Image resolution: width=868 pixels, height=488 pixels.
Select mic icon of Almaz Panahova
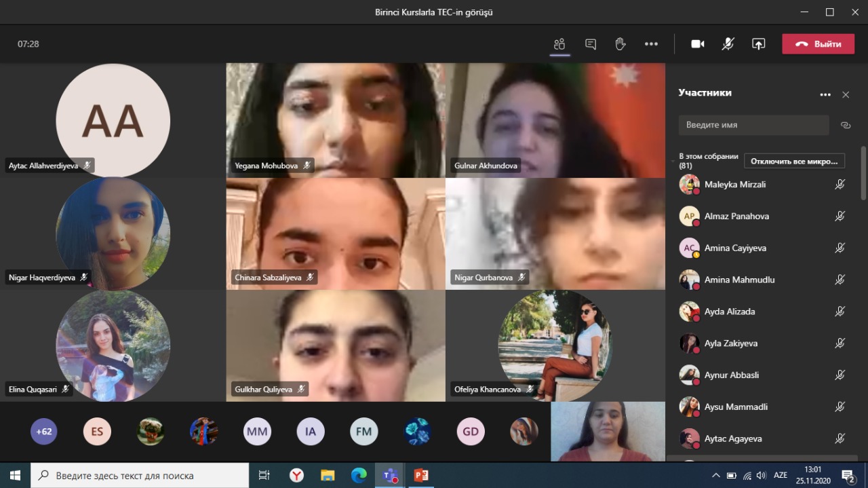(840, 217)
